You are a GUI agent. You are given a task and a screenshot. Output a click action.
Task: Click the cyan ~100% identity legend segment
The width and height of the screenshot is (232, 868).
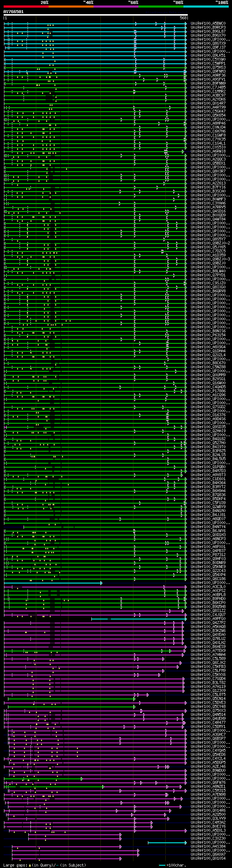206,6
